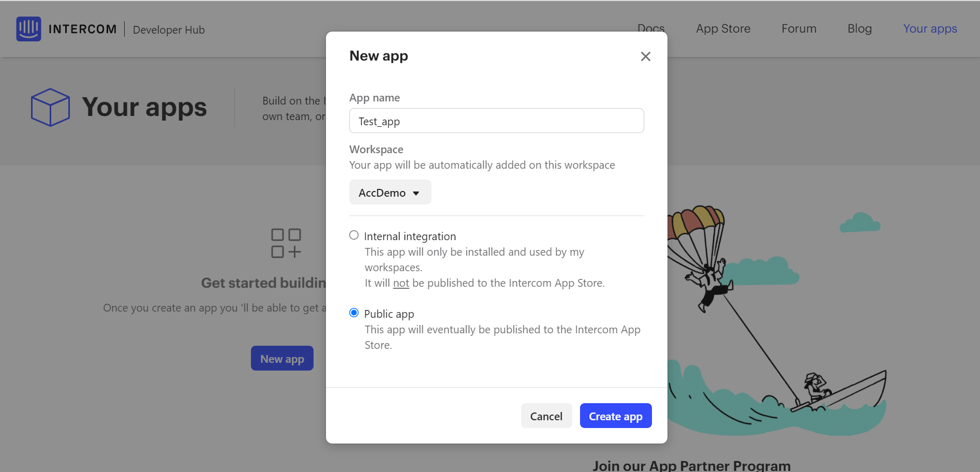Select the Public app radio button
The image size is (980, 472).
(354, 313)
